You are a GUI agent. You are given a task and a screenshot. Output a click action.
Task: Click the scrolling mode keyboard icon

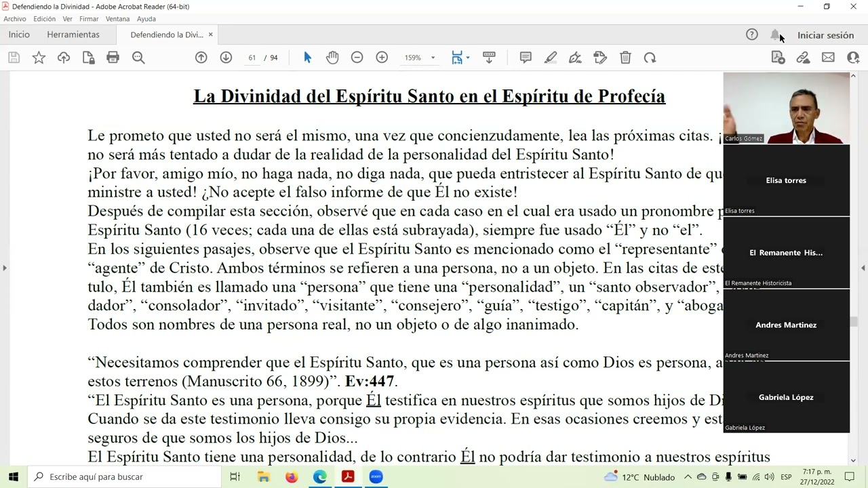pyautogui.click(x=489, y=58)
